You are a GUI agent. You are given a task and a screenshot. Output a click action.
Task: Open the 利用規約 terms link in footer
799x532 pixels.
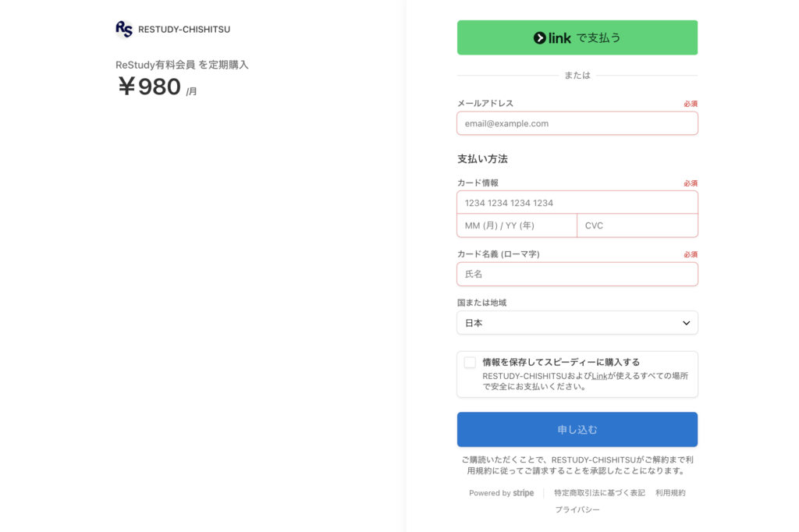pos(670,493)
